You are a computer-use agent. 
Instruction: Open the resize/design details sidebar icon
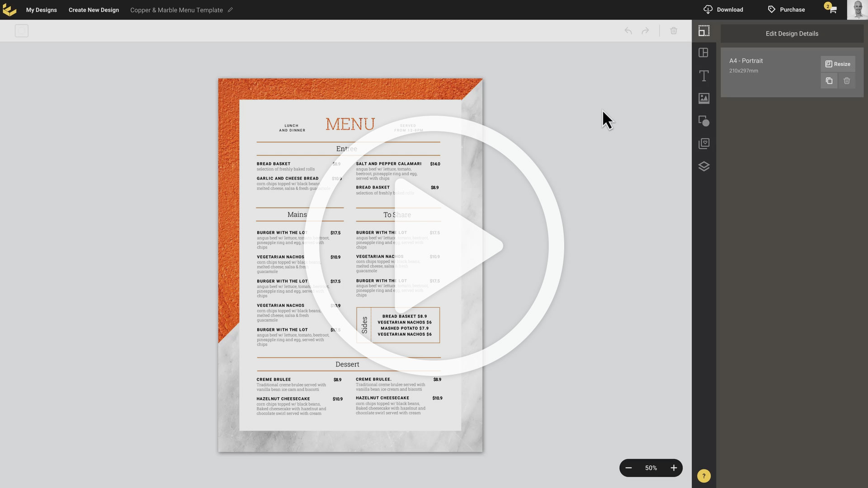click(704, 31)
